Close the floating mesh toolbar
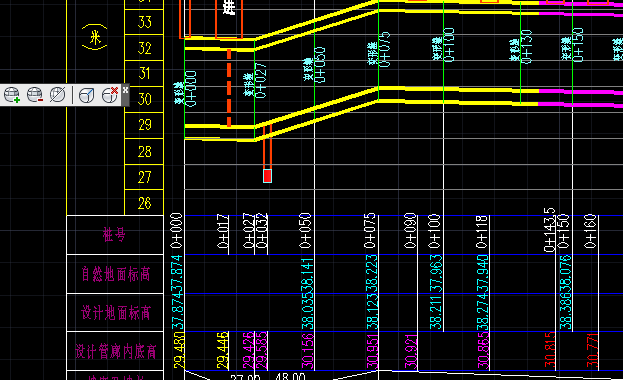The image size is (623, 380). point(126,90)
